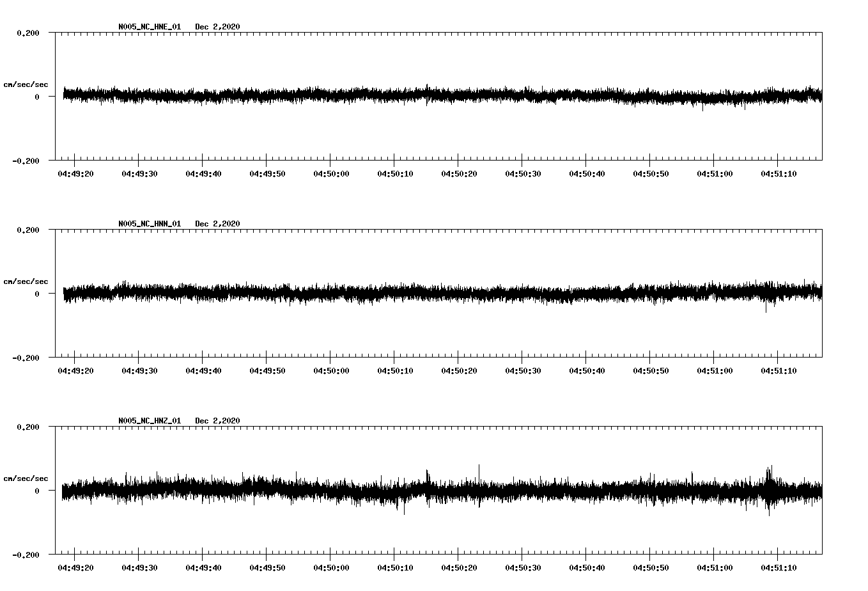The height and width of the screenshot is (591, 868).
Task: Click the HNN waveform near 04:49:40
Action: pyautogui.click(x=202, y=293)
